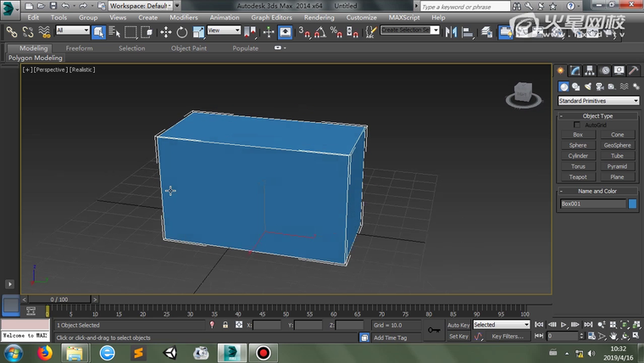Enable the AutoGrid checkbox

(578, 125)
